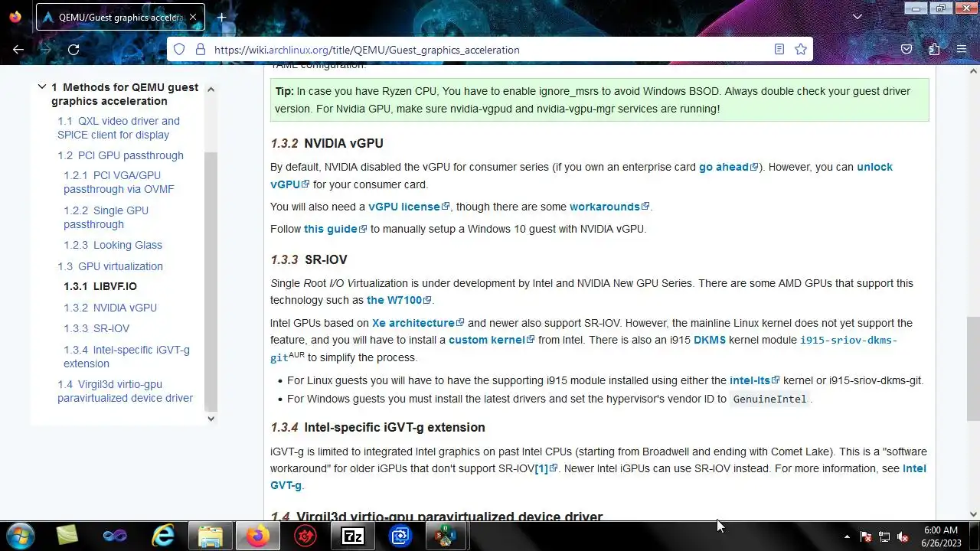Click the URL address field

click(x=490, y=50)
